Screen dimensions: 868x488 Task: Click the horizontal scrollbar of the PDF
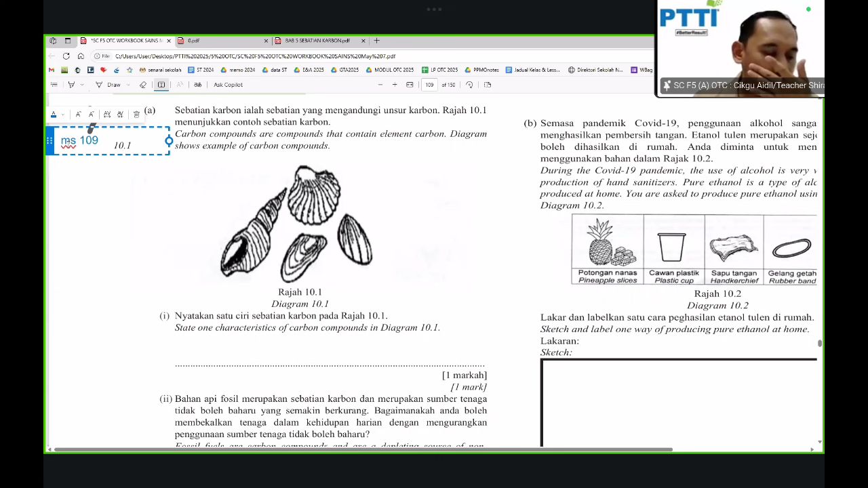click(363, 449)
